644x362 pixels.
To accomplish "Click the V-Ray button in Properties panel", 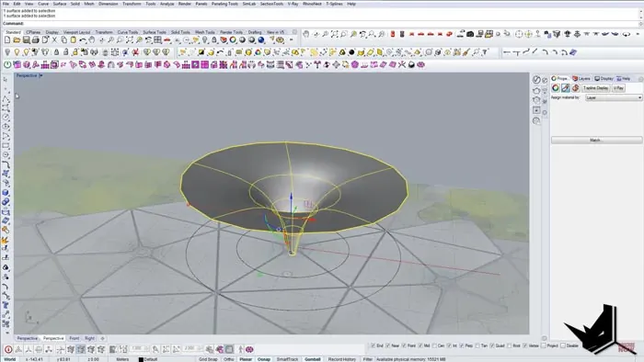I will 618,88.
